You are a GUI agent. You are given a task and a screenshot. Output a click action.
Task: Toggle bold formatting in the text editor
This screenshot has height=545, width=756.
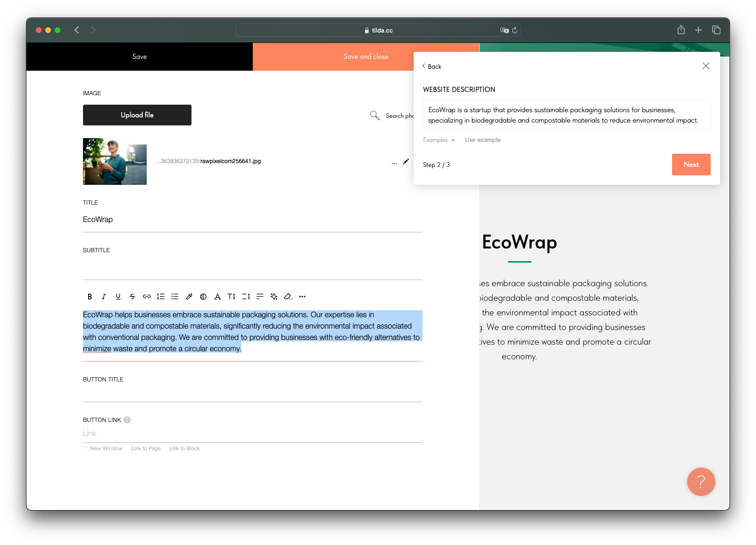(x=90, y=297)
